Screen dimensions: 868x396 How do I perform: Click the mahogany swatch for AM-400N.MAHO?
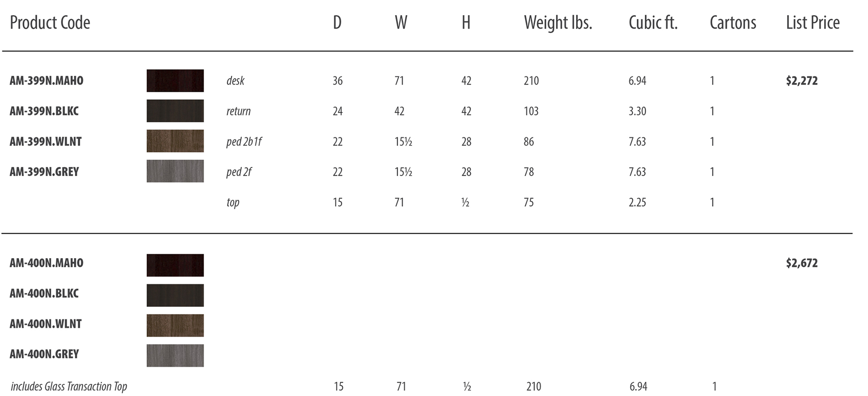[175, 265]
